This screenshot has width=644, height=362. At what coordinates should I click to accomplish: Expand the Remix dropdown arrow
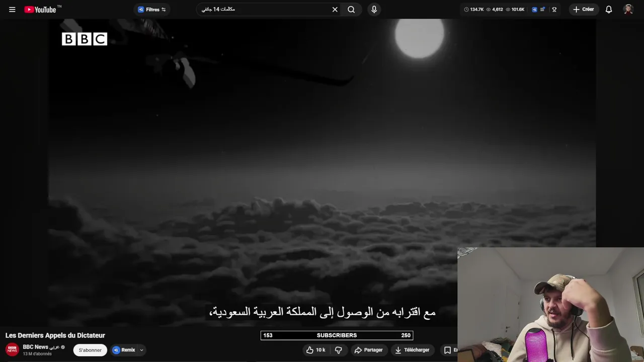[x=141, y=350]
